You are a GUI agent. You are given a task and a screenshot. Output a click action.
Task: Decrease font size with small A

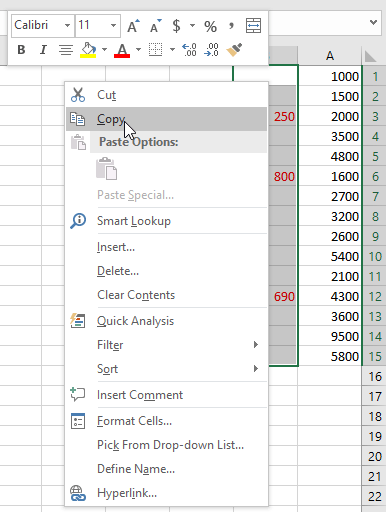click(x=155, y=26)
